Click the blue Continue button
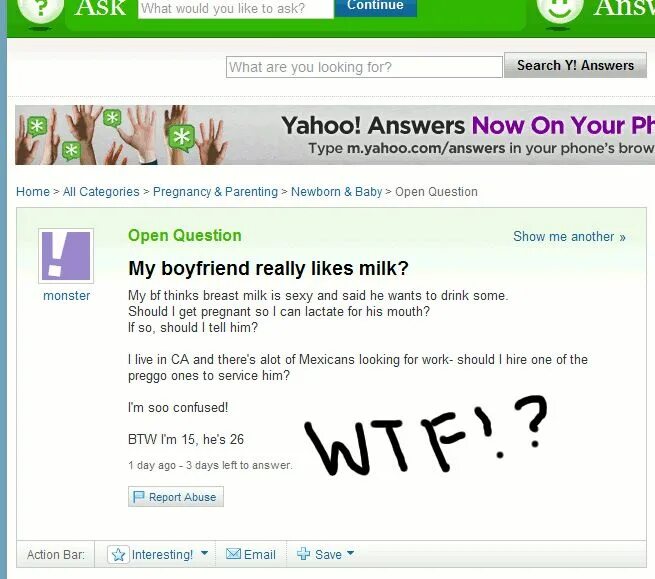This screenshot has height=579, width=655. pos(375,7)
